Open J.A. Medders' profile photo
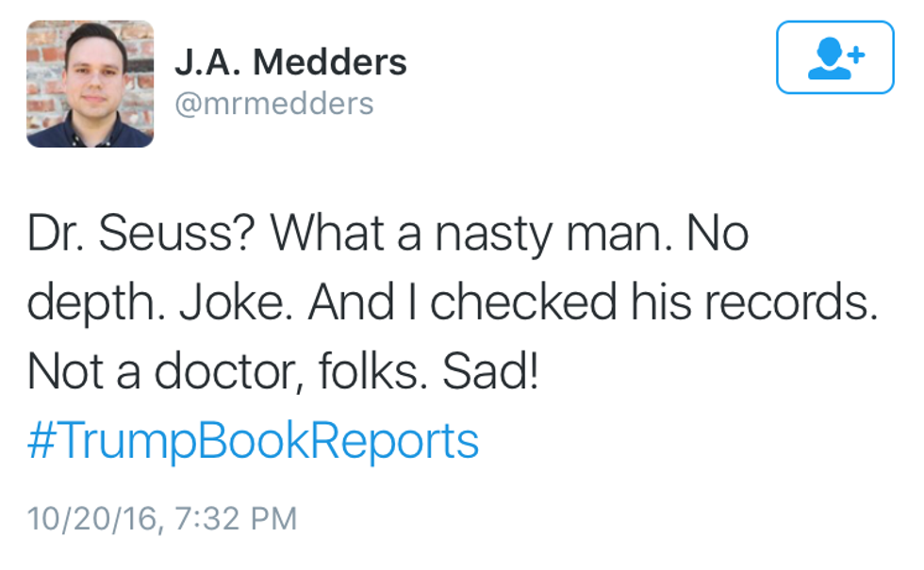Screen dimensions: 924x570 click(90, 84)
